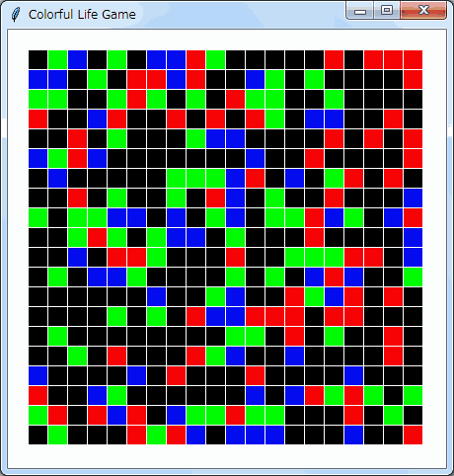Click middle cell of the seventh-row green triple
Screen dimensions: 454x476
tap(195, 178)
